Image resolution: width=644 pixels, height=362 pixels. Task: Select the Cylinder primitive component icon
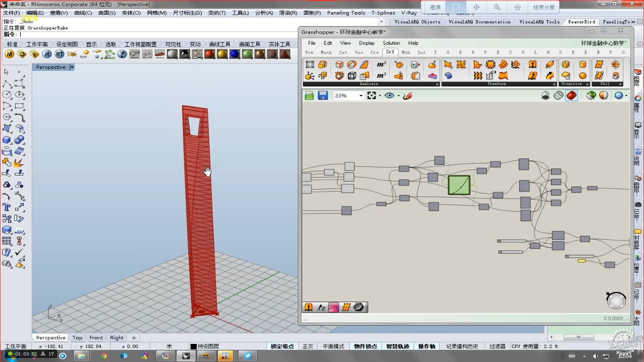tap(583, 64)
